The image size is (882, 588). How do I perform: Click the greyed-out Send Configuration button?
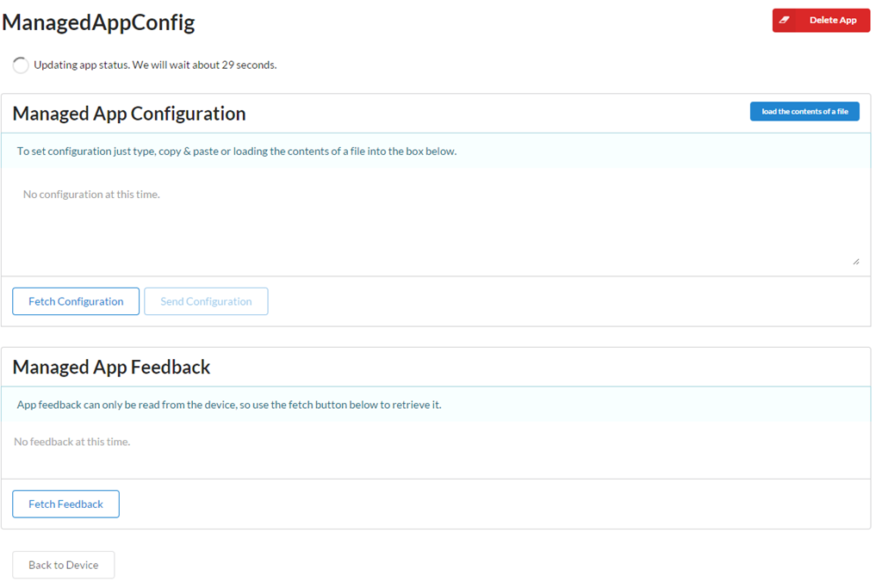click(x=206, y=301)
